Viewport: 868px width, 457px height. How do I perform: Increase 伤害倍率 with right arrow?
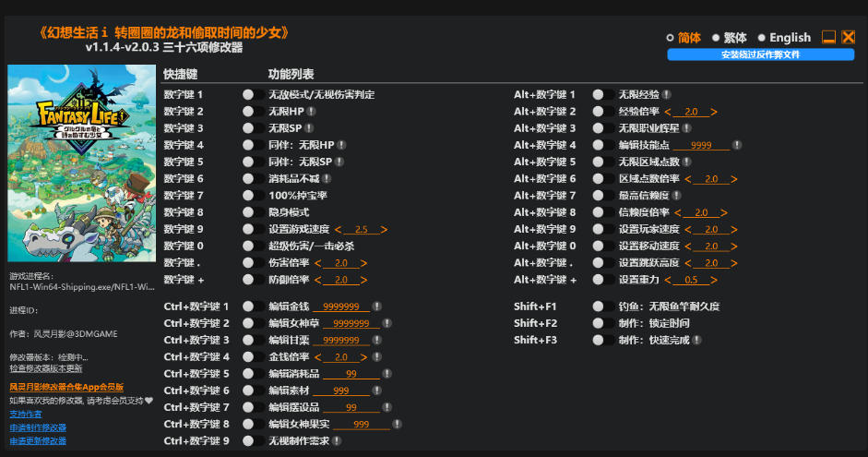[x=363, y=263]
